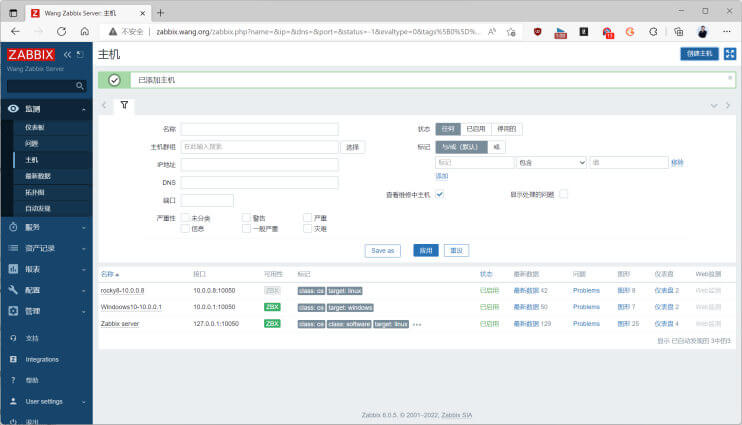Check the High severity box

point(308,218)
